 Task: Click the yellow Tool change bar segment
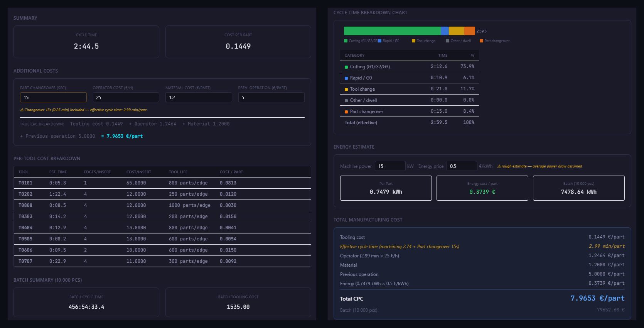[457, 31]
